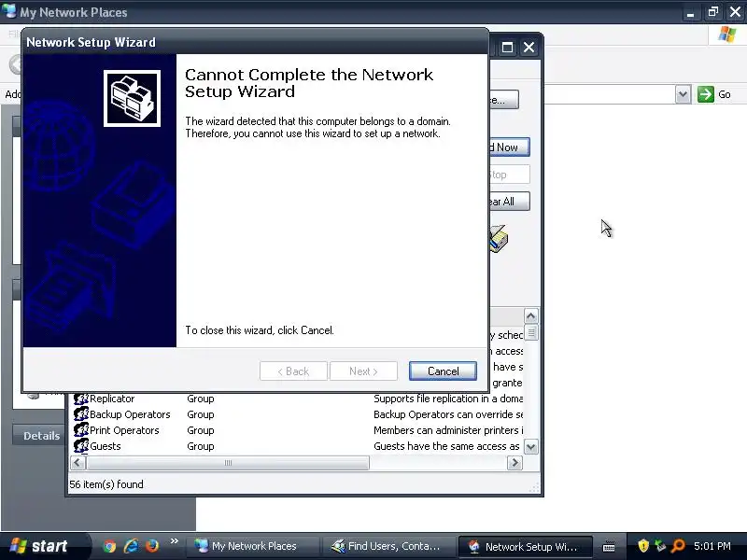This screenshot has width=747, height=560.
Task: Click Cancel to close the Network Setup Wizard
Action: coord(443,371)
